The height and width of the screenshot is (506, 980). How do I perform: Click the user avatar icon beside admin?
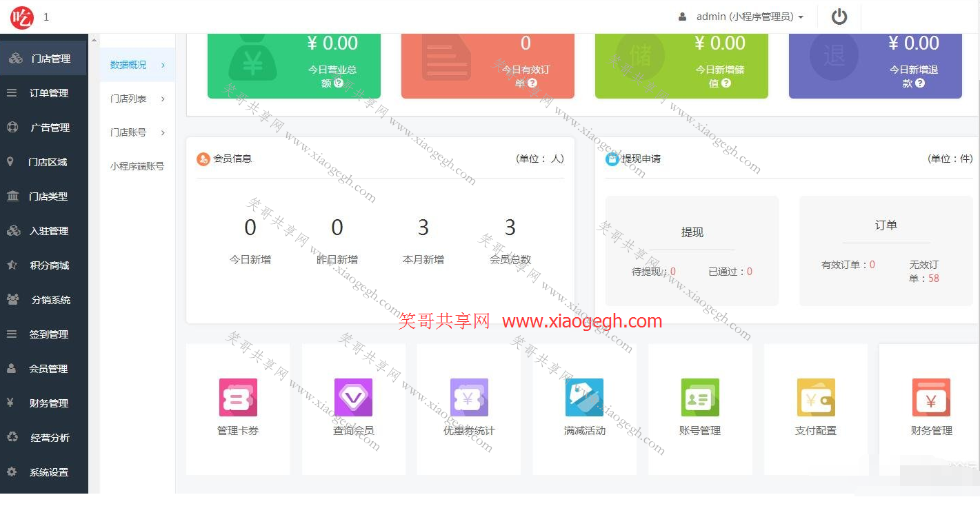click(x=683, y=17)
